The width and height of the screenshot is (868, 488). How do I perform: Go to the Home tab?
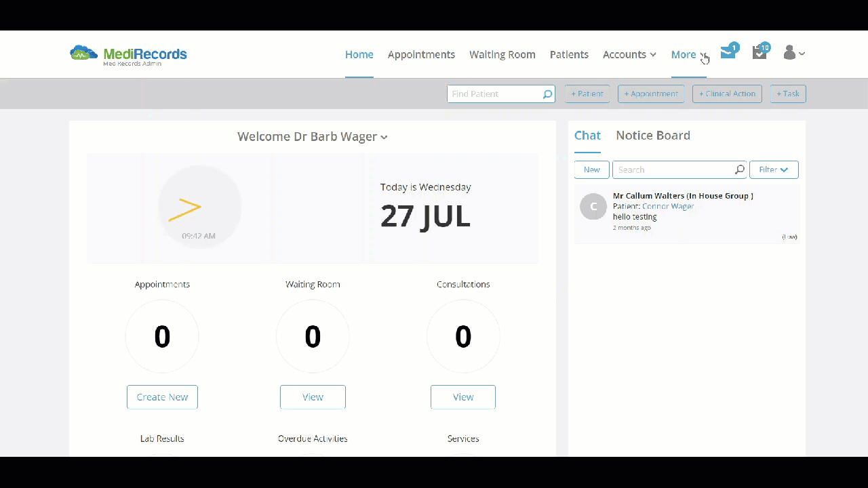click(359, 54)
